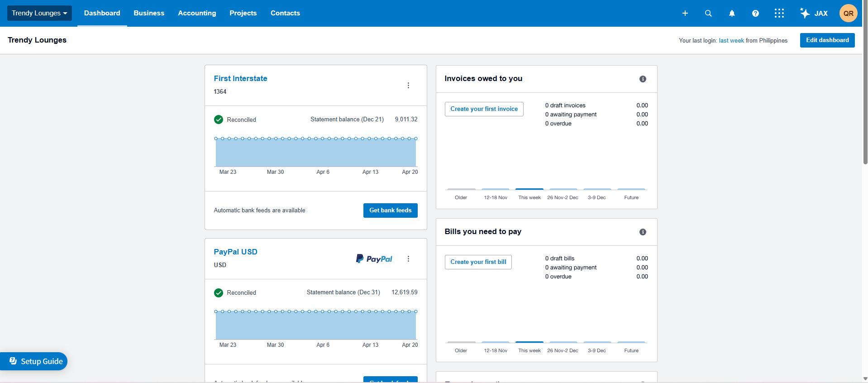The height and width of the screenshot is (383, 868).
Task: Open First Interstate account options menu
Action: click(408, 86)
